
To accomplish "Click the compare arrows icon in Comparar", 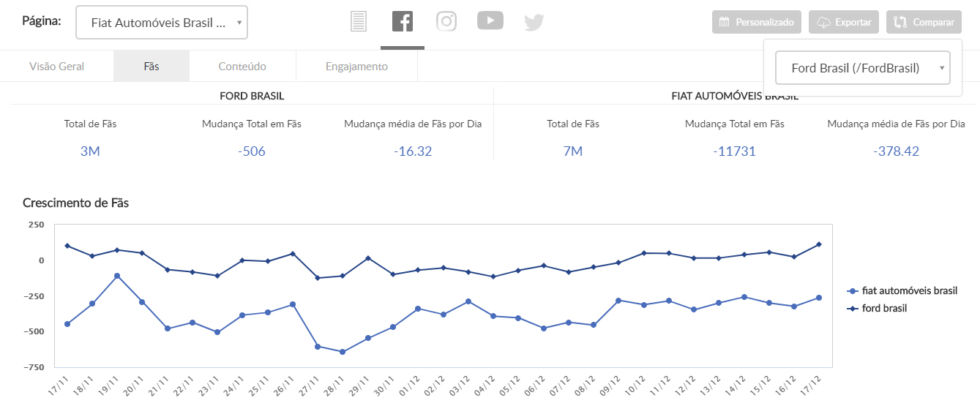I will coord(900,22).
